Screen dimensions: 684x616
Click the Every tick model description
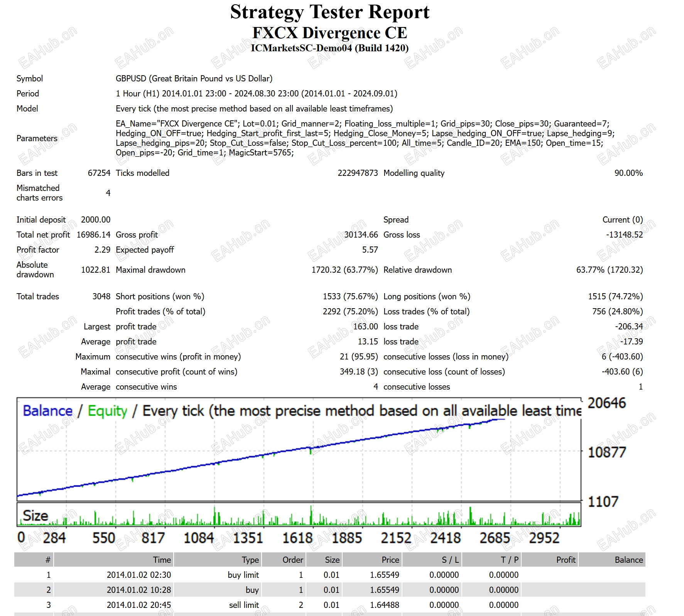point(254,109)
